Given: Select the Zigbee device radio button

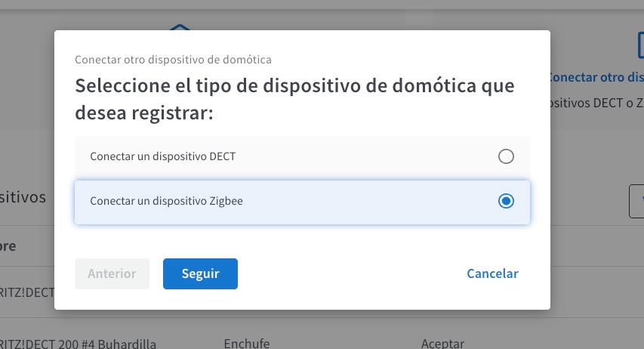Looking at the screenshot, I should point(506,201).
